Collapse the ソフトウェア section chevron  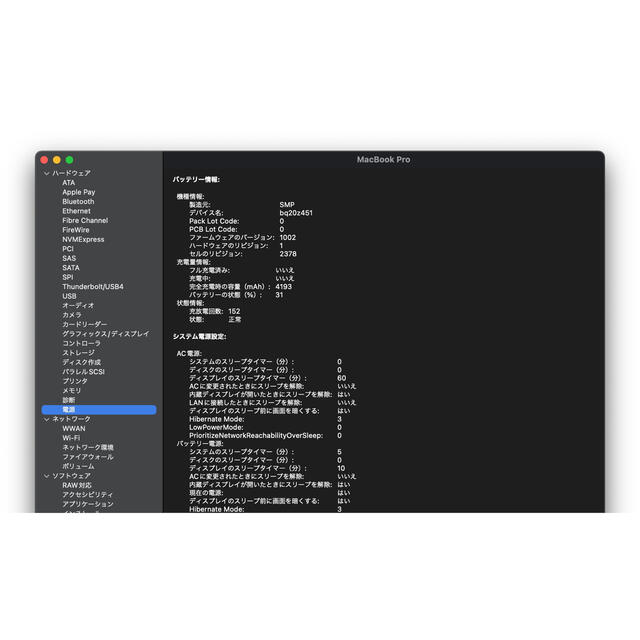point(47,476)
